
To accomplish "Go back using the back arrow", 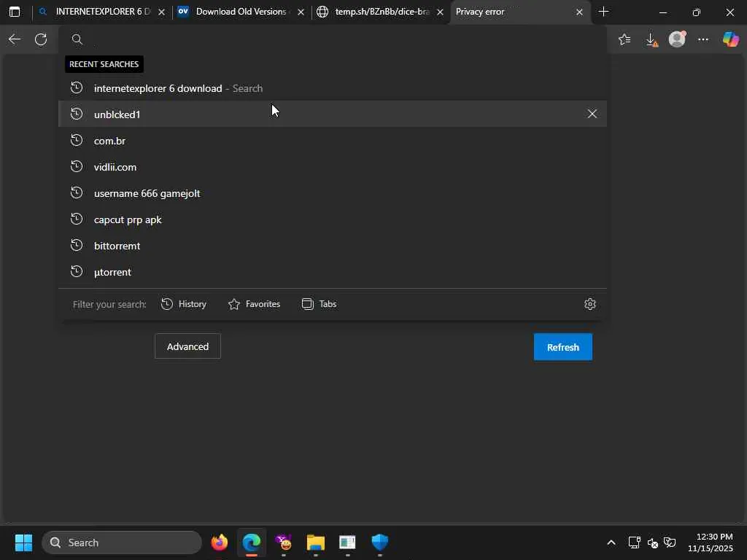I will pos(15,39).
